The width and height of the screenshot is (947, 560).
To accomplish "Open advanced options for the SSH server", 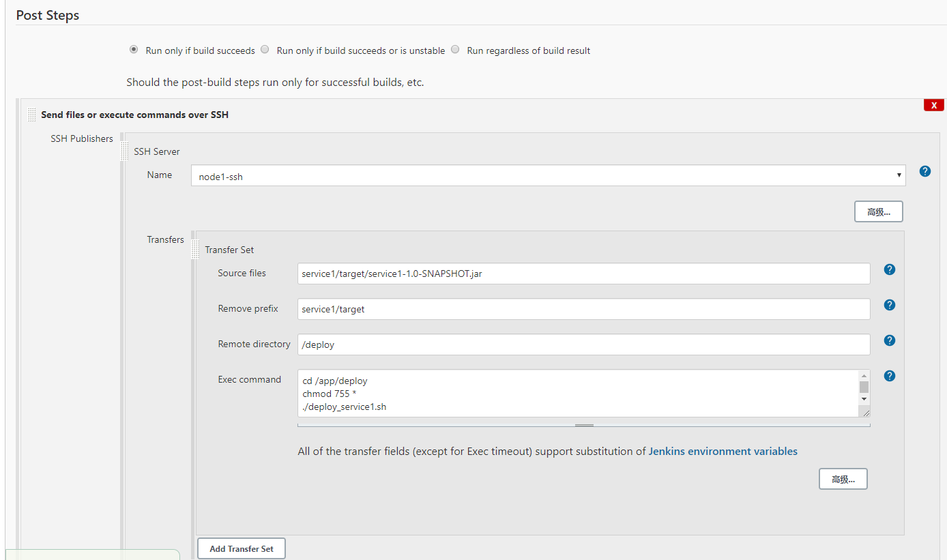I will (878, 211).
